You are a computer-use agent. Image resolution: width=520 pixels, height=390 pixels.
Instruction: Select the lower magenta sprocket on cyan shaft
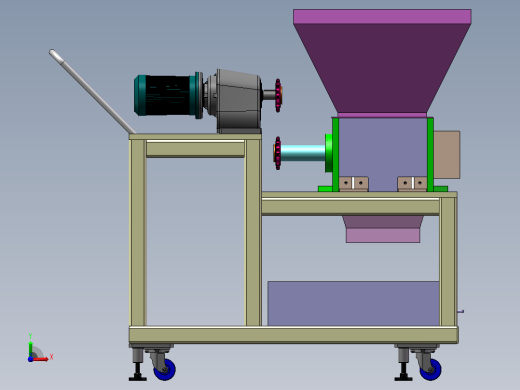pyautogui.click(x=277, y=153)
